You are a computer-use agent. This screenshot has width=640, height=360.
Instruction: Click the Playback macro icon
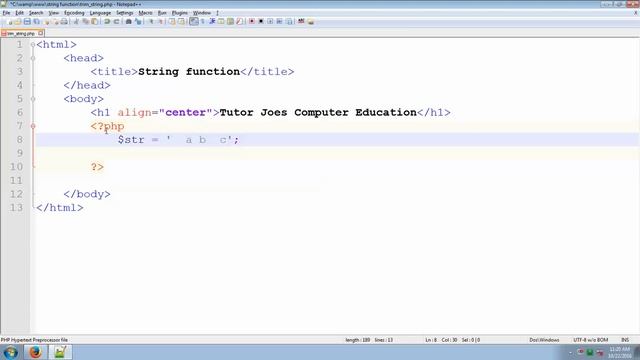[x=270, y=21]
